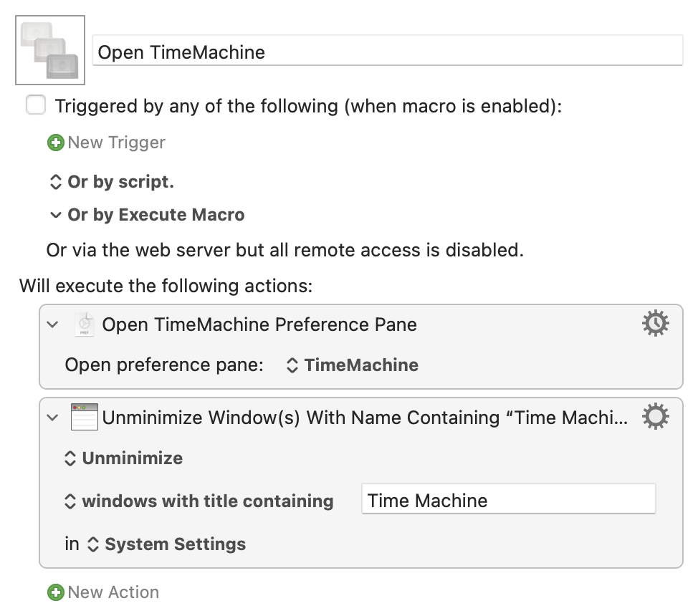Open the System Settings application dropdown

(166, 544)
